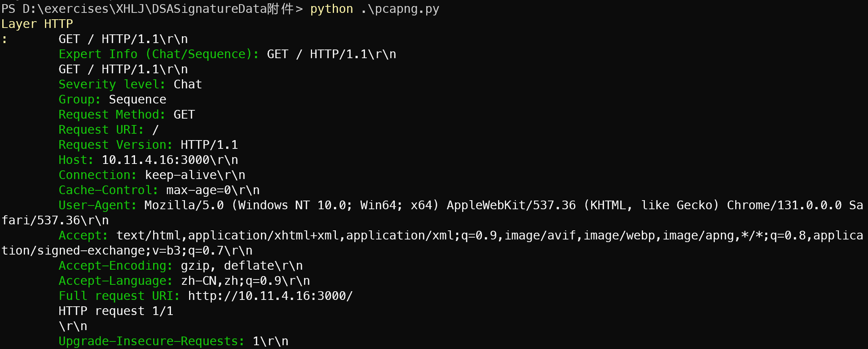868x349 pixels.
Task: Click the "User-Agent:" header label
Action: point(98,205)
